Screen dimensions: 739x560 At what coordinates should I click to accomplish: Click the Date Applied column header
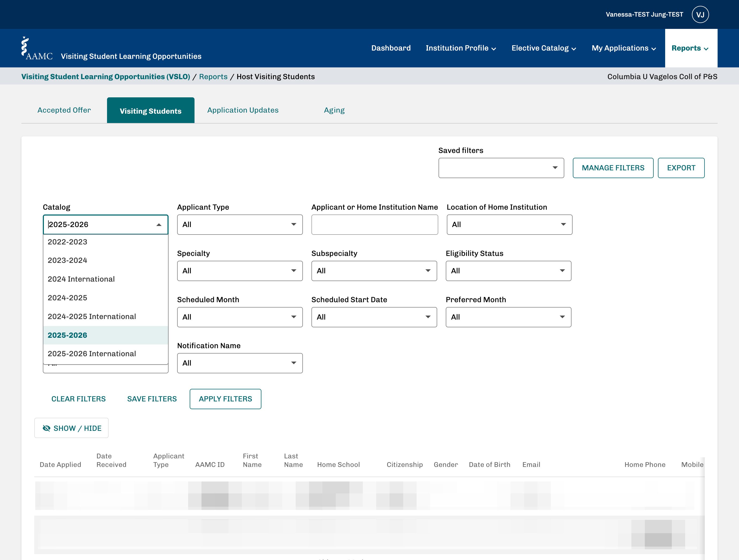coord(60,465)
